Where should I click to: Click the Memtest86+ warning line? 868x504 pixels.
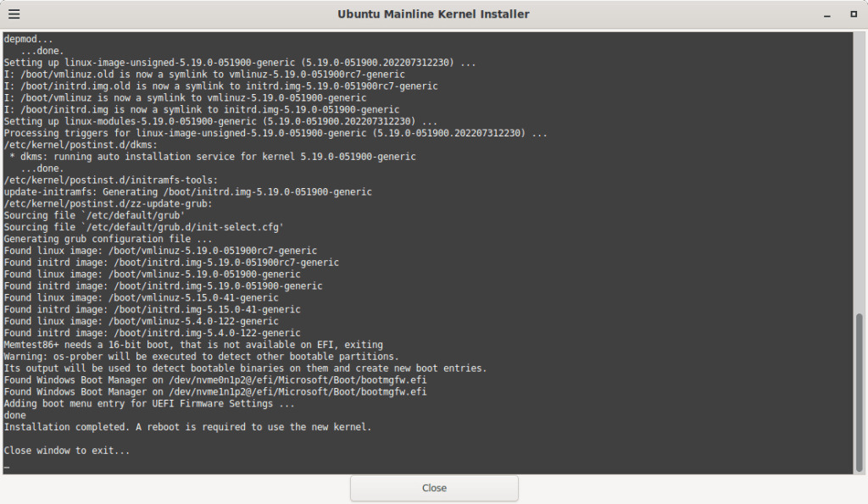[x=193, y=345]
